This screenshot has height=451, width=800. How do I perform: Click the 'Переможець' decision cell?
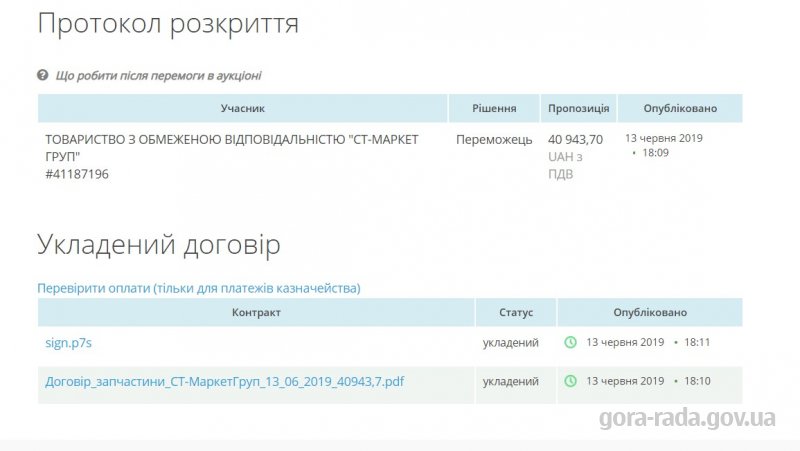pyautogui.click(x=494, y=140)
